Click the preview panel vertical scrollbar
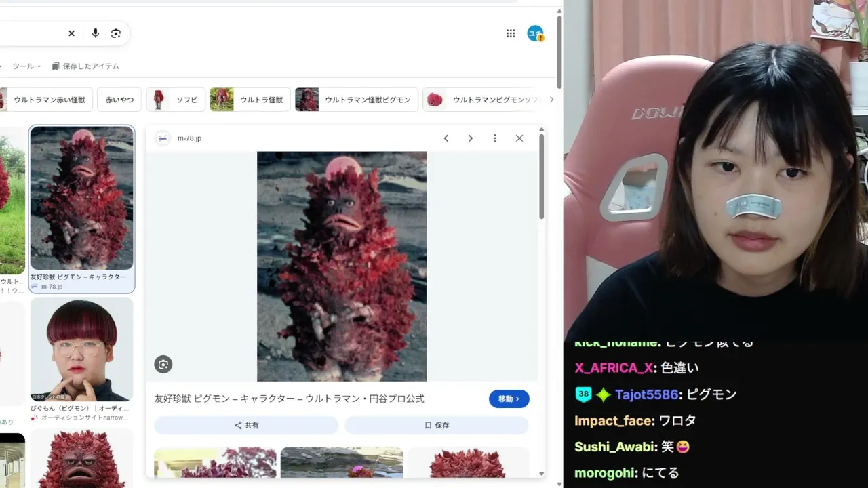This screenshot has height=488, width=868. point(541,176)
